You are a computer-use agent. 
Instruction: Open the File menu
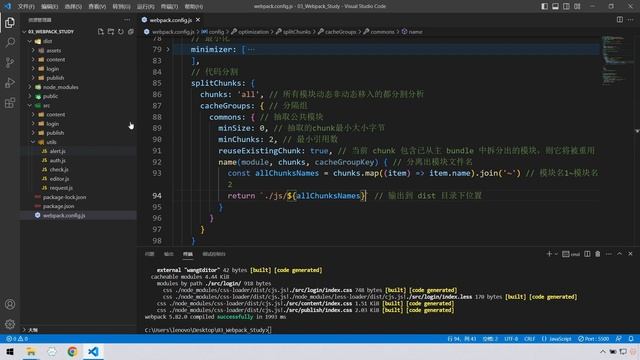(26, 7)
